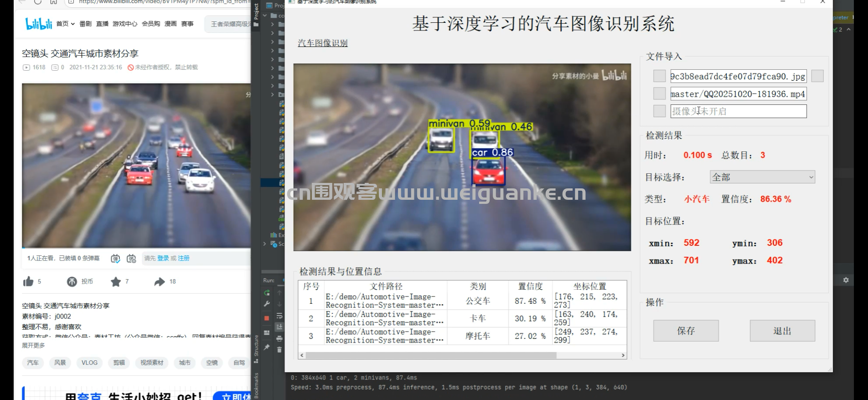Viewport: 868px width, 400px height.
Task: Click the 退出 button
Action: pyautogui.click(x=782, y=331)
